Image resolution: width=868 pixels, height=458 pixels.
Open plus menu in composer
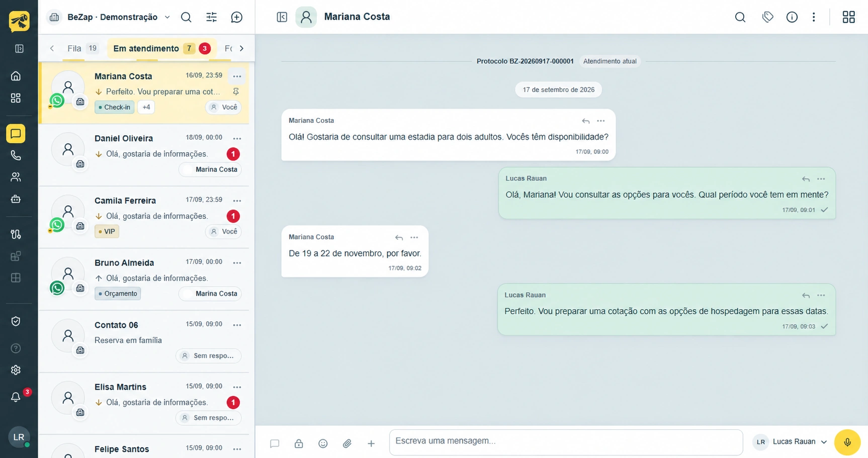point(371,443)
